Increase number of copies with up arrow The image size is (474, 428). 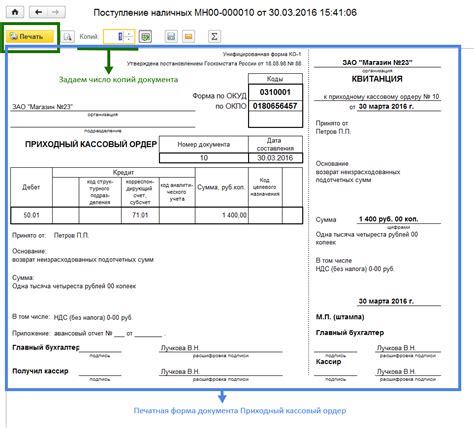[129, 33]
